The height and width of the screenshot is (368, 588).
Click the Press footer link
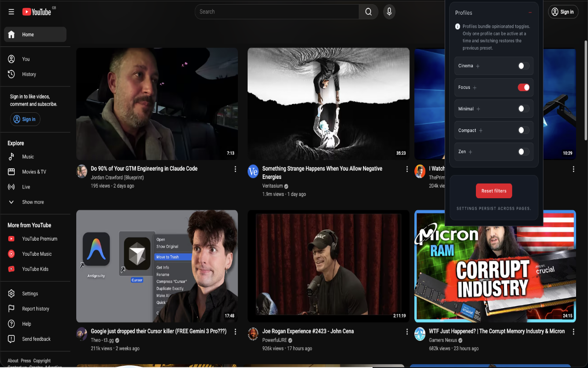[x=26, y=361]
